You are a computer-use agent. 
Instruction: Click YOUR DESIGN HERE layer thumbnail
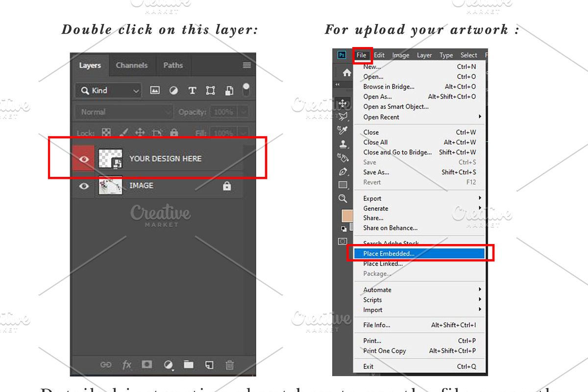coord(110,159)
